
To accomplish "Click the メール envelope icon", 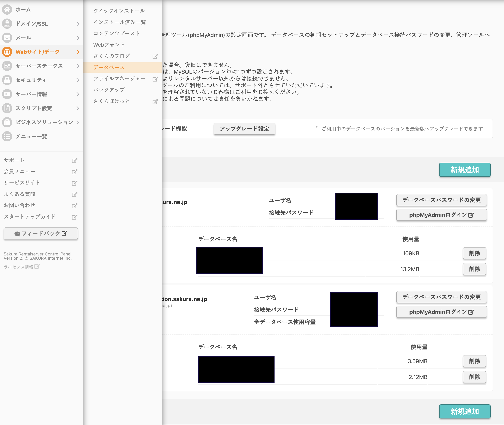I will pos(7,37).
